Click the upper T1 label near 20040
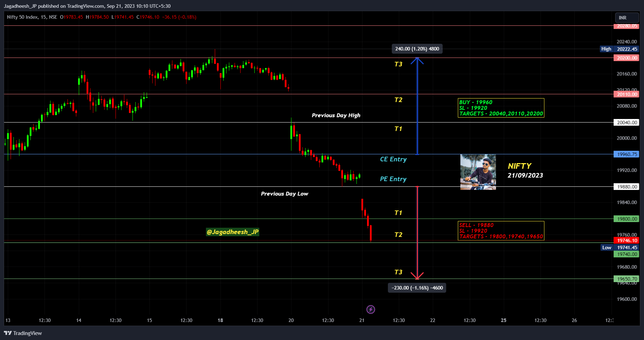 tap(398, 129)
